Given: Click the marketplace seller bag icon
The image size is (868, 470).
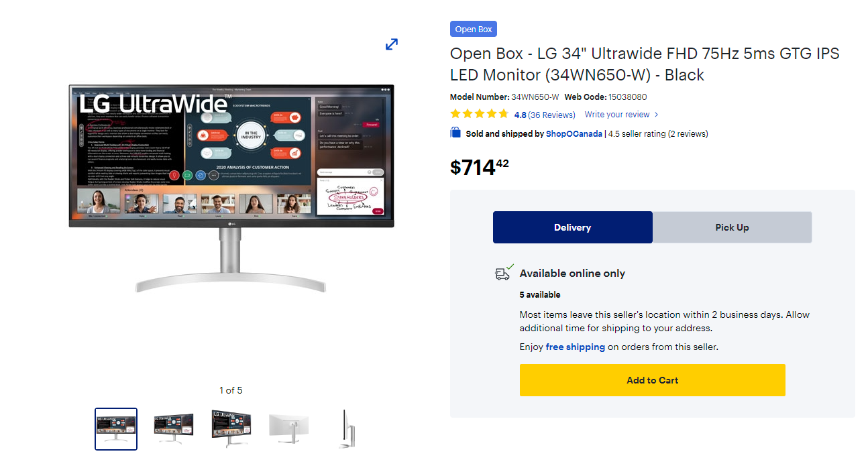Looking at the screenshot, I should [455, 133].
